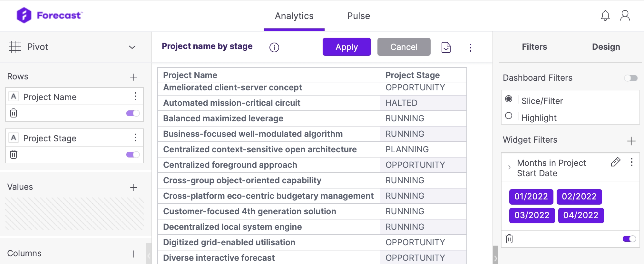Open the Pivot widget type dropdown
The image size is (644, 264).
coord(132,47)
